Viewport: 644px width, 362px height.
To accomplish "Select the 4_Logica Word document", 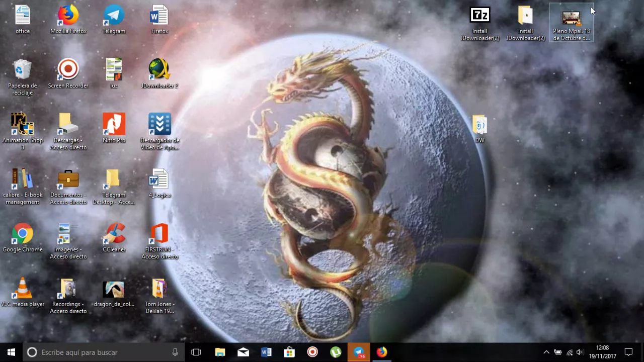I will point(159,184).
